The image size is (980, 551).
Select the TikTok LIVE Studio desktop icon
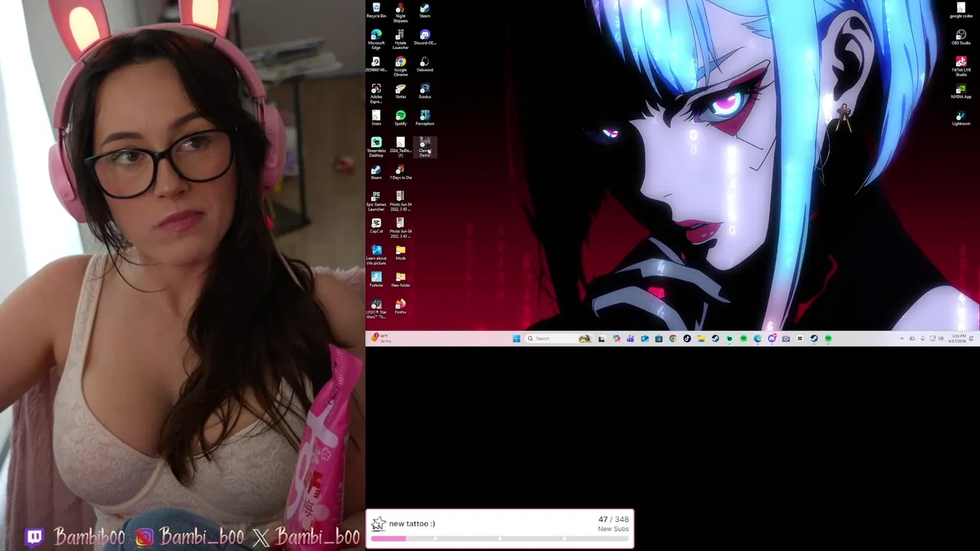pyautogui.click(x=961, y=67)
